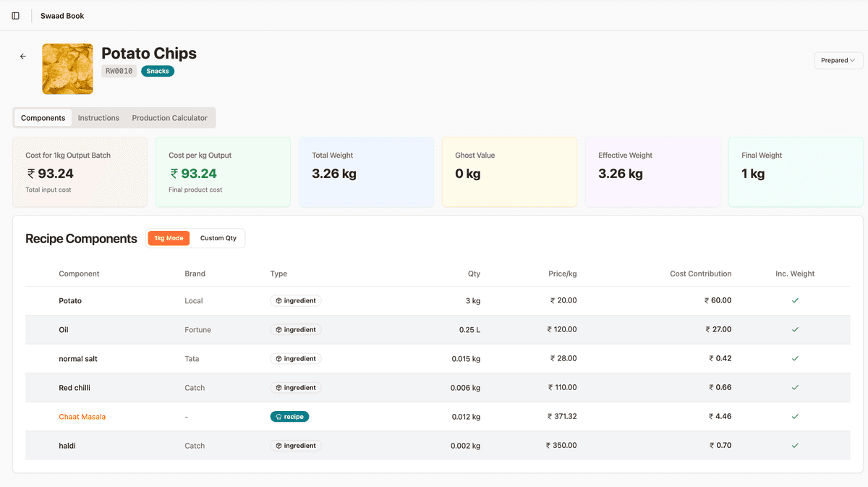Image resolution: width=868 pixels, height=487 pixels.
Task: Open the Chaat Masala recipe link
Action: (x=82, y=417)
